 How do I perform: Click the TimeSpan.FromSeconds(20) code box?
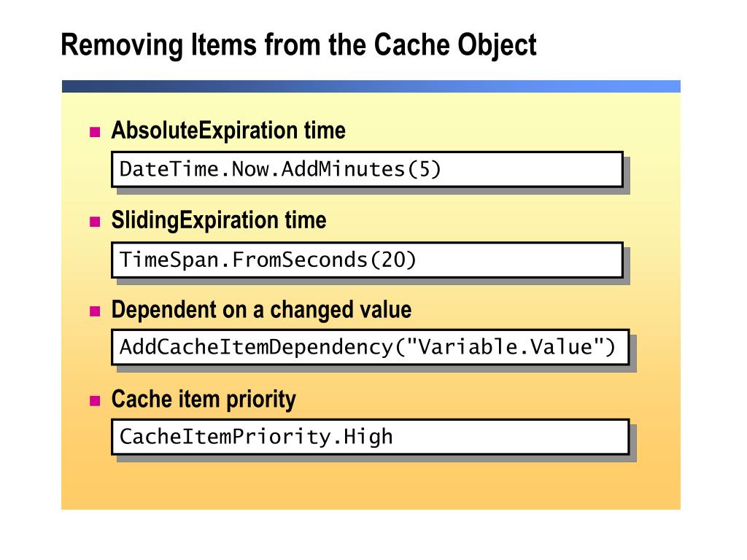pyautogui.click(x=368, y=260)
